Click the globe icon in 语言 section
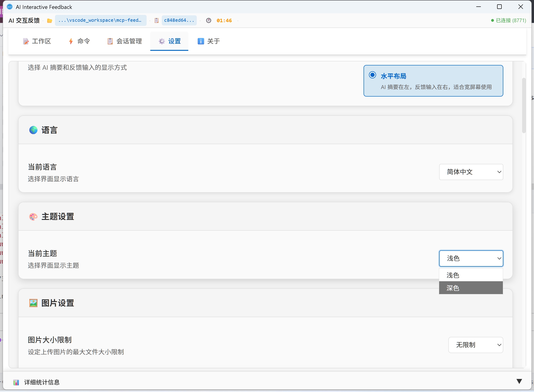The image size is (534, 392). click(33, 130)
